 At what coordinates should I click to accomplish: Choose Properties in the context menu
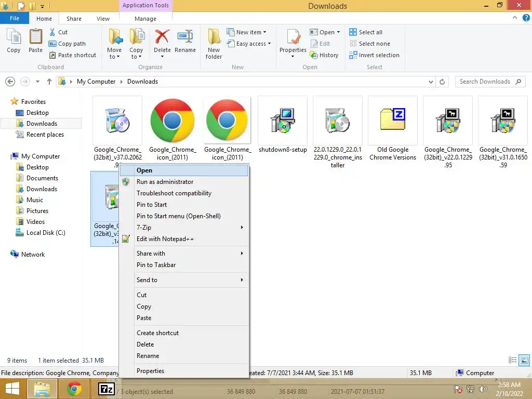(184, 371)
